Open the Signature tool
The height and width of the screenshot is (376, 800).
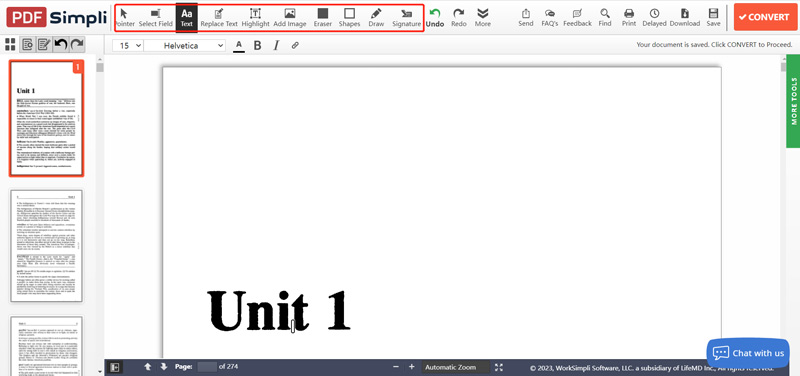coord(407,17)
